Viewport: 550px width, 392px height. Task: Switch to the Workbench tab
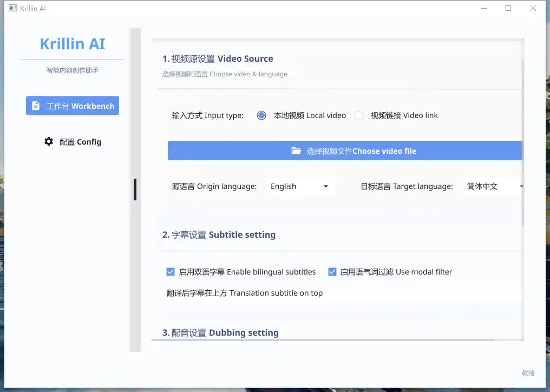[x=73, y=106]
